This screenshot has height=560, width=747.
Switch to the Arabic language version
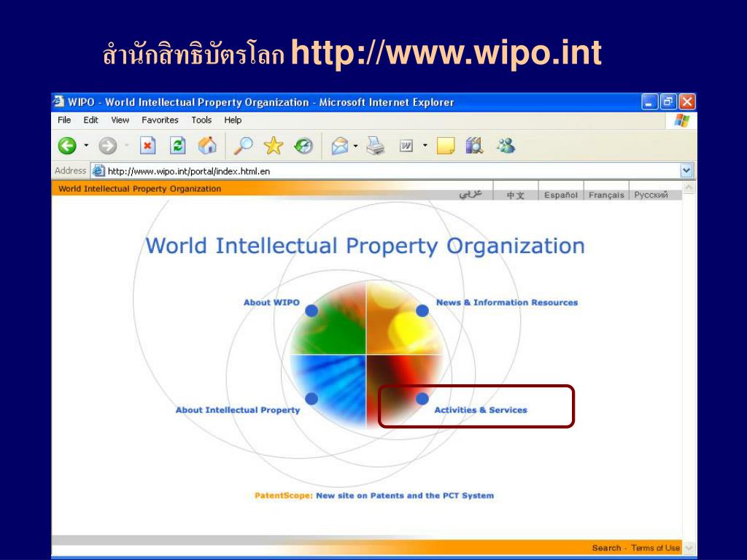click(471, 194)
